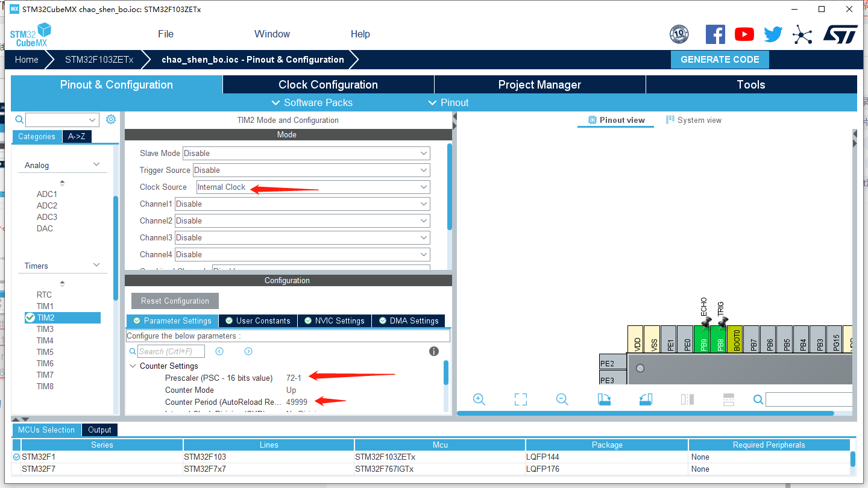Image resolution: width=868 pixels, height=488 pixels.
Task: Expand the Pinout menu
Action: coord(448,102)
